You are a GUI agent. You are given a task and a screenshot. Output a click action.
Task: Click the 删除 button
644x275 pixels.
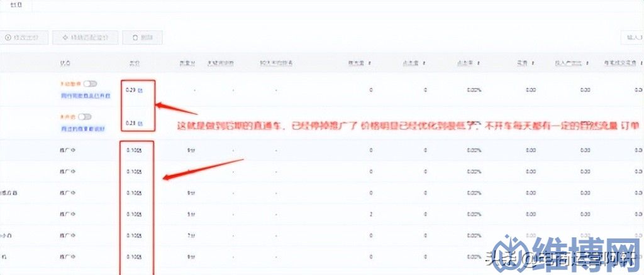[x=142, y=37]
